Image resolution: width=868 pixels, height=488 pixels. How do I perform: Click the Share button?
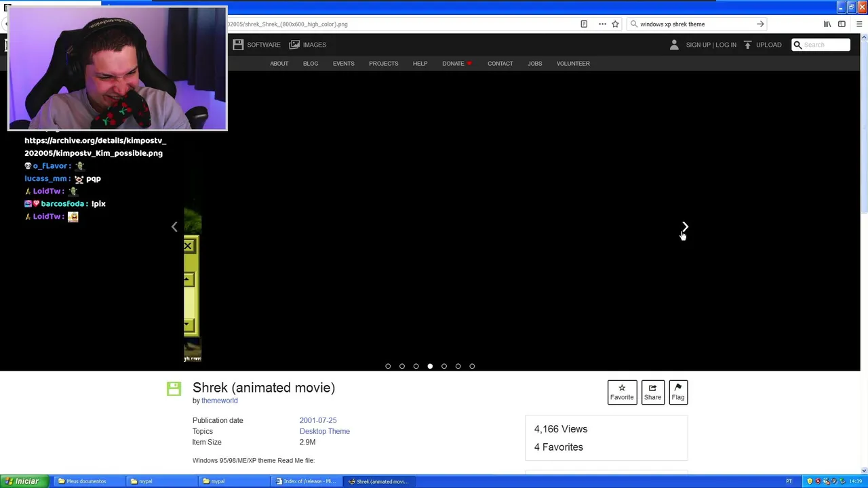pos(652,392)
